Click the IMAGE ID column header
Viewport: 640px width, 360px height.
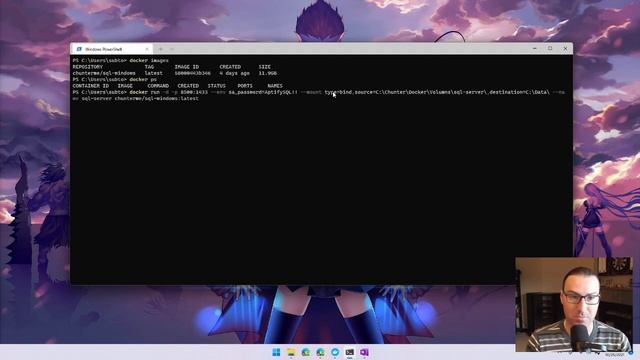187,67
